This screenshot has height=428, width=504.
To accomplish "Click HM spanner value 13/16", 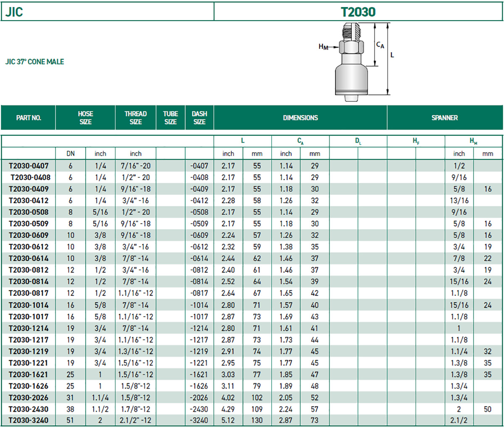I will pos(459,201).
